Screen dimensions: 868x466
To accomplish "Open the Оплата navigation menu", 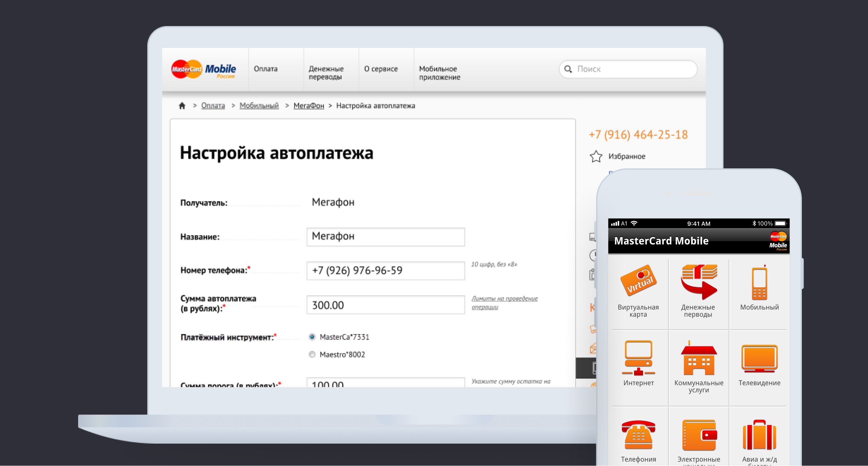I will pyautogui.click(x=266, y=69).
